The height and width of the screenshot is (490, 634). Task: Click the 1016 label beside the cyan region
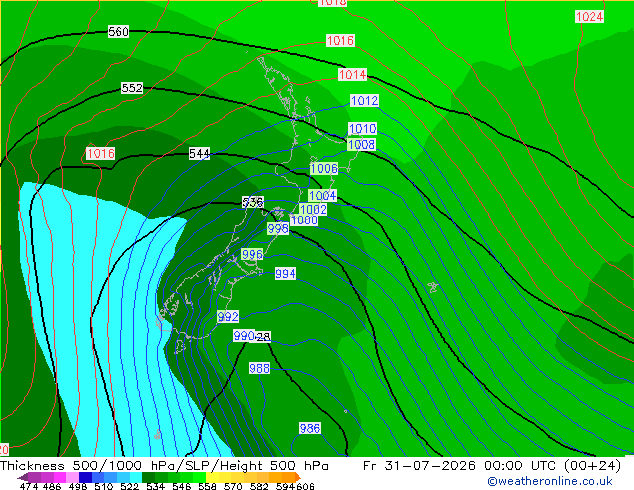pyautogui.click(x=101, y=154)
